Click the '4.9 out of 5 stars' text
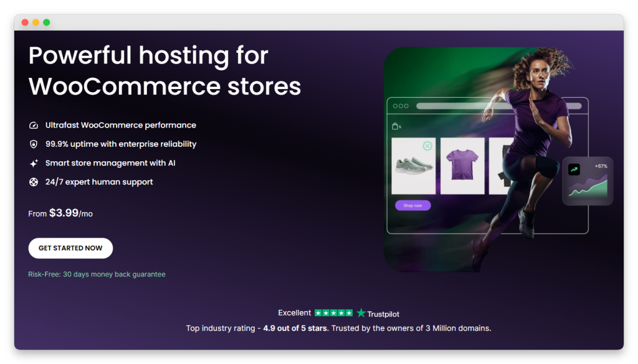638x364 pixels. (295, 329)
